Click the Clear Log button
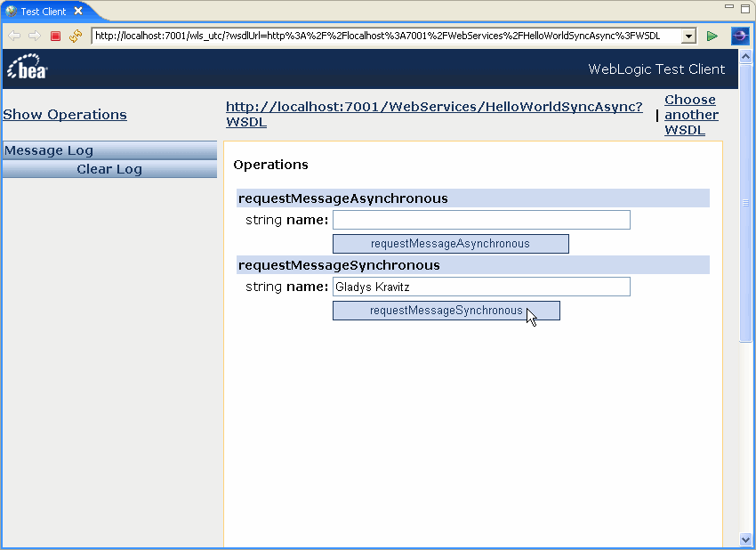 [x=109, y=169]
